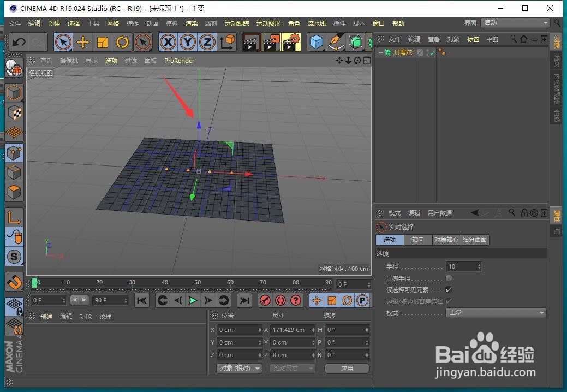
Task: Toggle Z axis lock
Action: 207,42
